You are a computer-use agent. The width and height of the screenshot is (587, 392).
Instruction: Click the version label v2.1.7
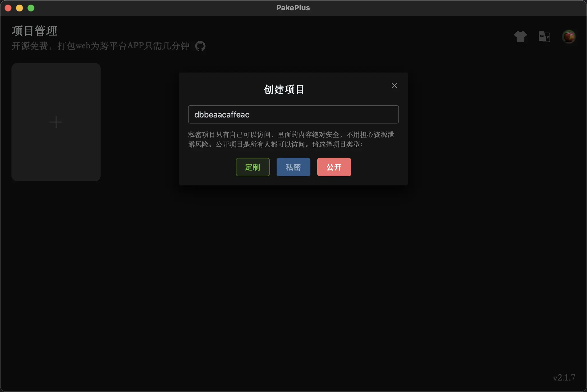pyautogui.click(x=564, y=377)
